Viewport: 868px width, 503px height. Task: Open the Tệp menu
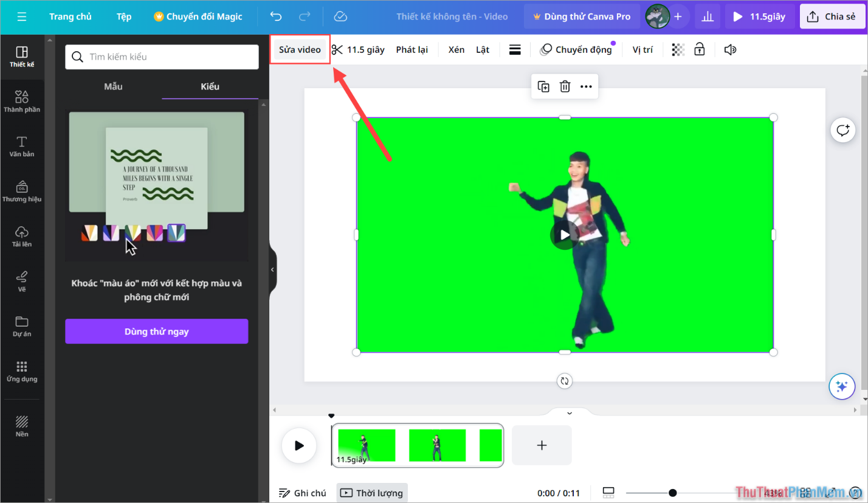pyautogui.click(x=123, y=16)
